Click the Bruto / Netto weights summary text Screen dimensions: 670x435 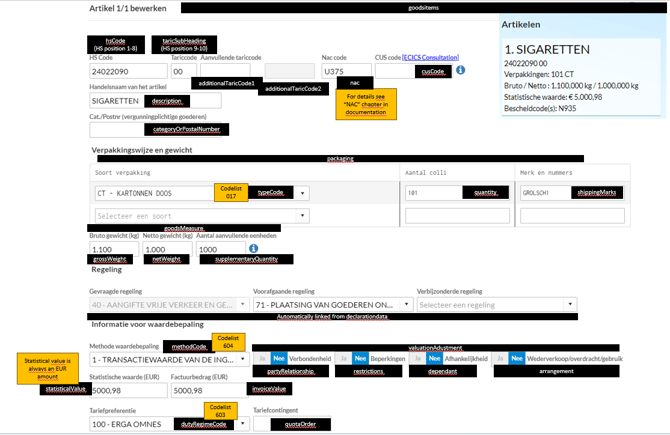click(571, 85)
